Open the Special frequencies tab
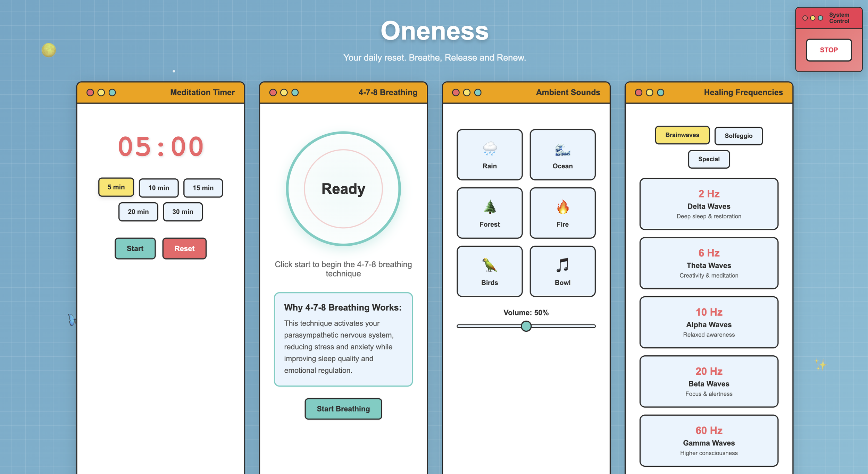This screenshot has width=868, height=474. (x=709, y=159)
